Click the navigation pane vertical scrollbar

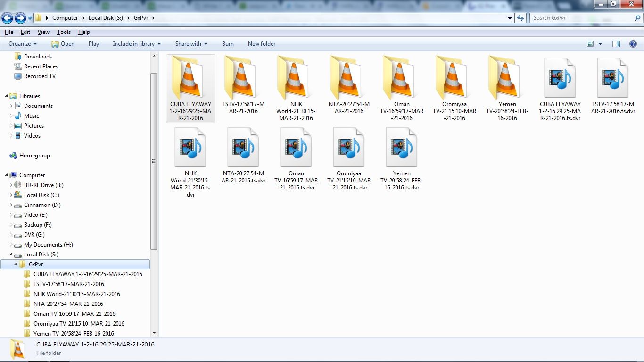[x=154, y=162]
